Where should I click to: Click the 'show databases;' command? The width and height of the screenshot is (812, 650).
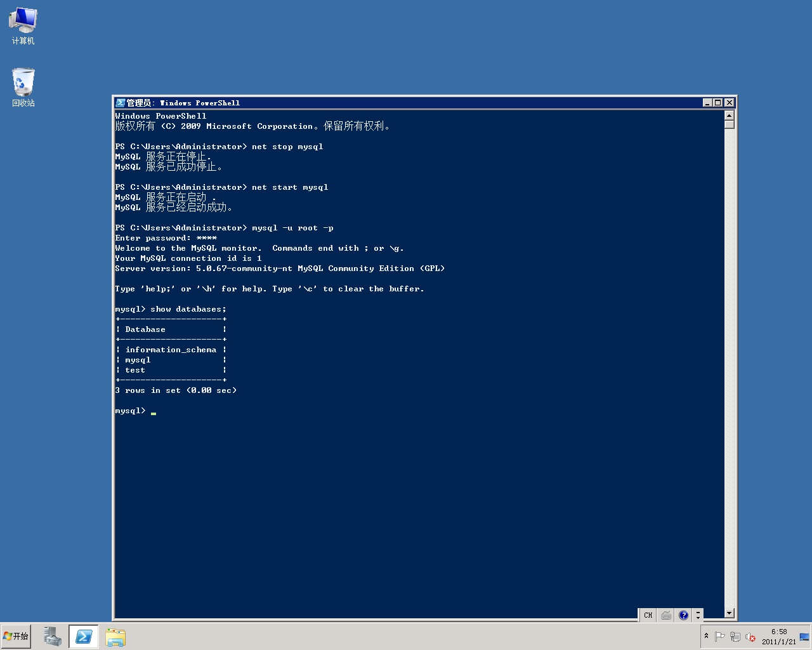pos(188,309)
